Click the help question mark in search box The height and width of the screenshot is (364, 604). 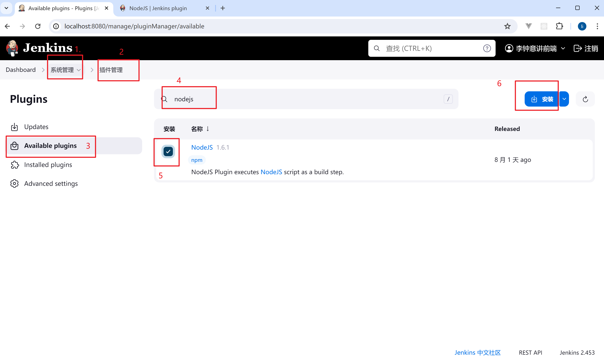pos(487,49)
